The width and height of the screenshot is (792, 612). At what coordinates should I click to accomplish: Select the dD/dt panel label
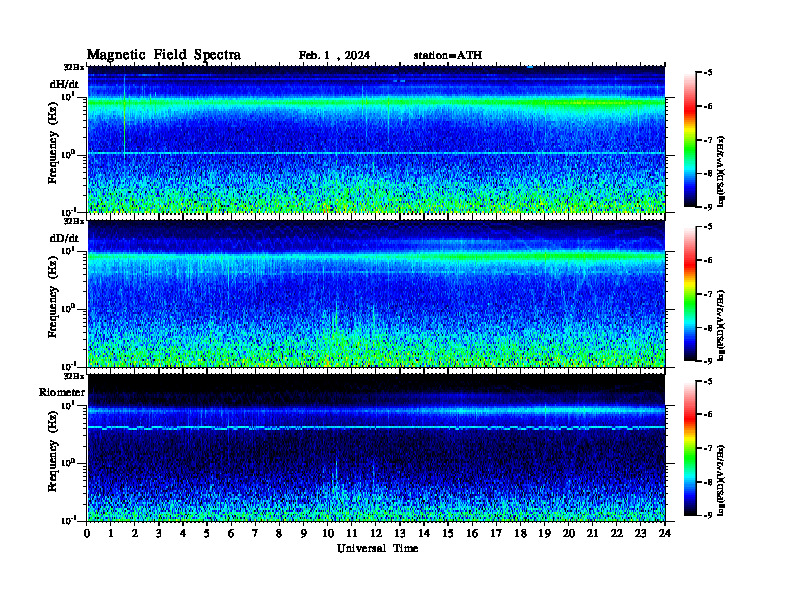coord(64,238)
